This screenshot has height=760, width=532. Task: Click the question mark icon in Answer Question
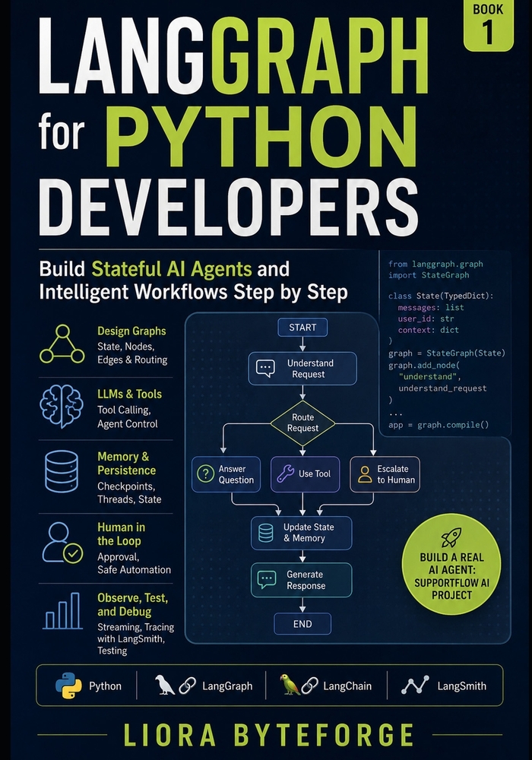[x=205, y=474]
